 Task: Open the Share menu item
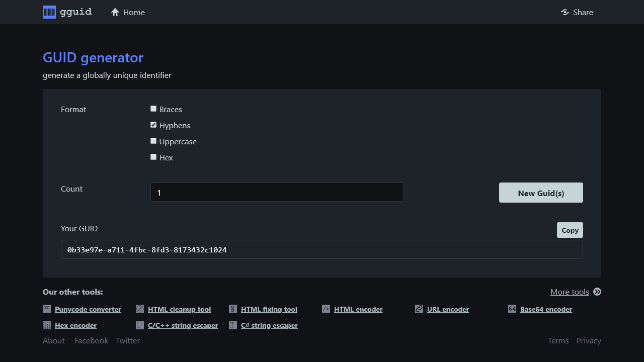pos(577,12)
